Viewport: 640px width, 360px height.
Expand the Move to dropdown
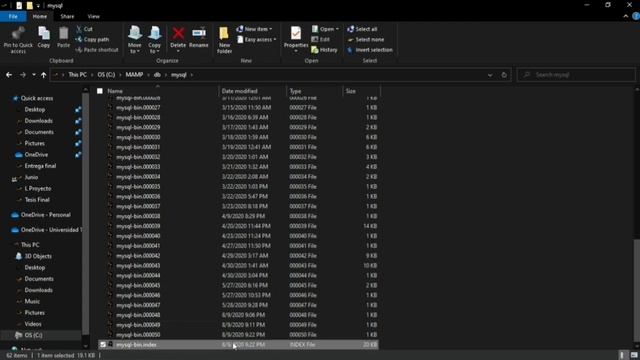[134, 48]
